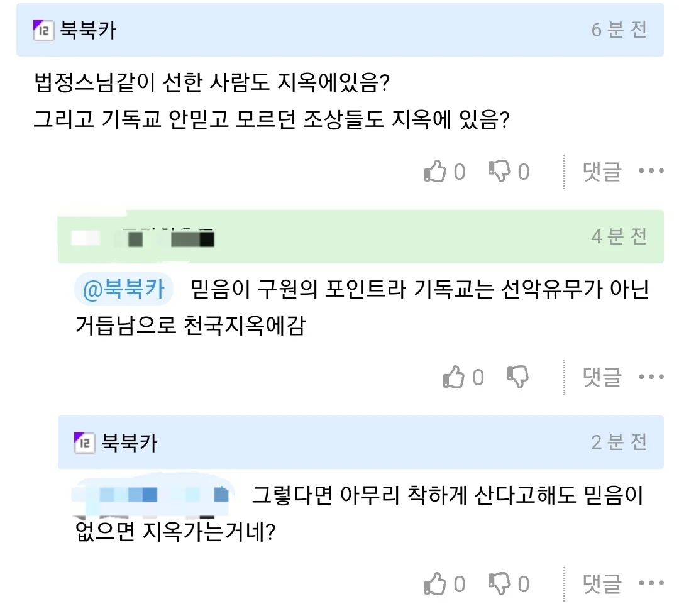The height and width of the screenshot is (616, 679).
Task: Click 북북카's level badge icon on bottom reply
Action: tap(85, 443)
